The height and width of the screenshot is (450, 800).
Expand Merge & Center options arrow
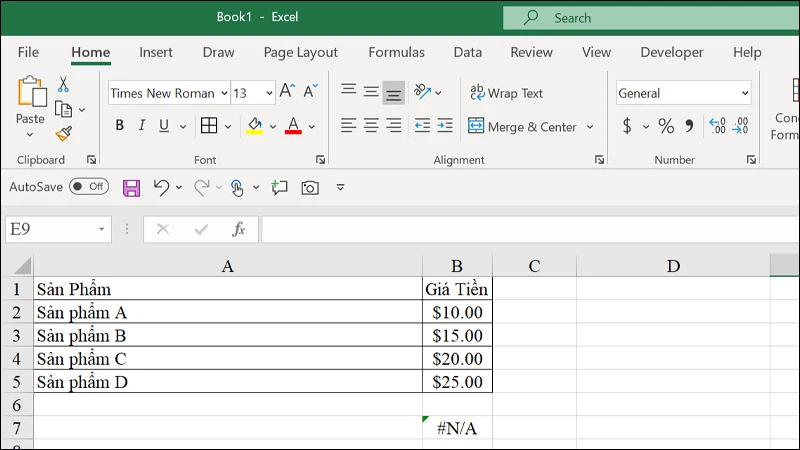[590, 127]
